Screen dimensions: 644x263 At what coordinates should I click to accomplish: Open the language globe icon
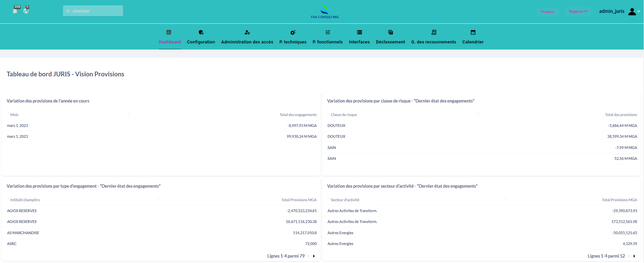click(x=26, y=11)
